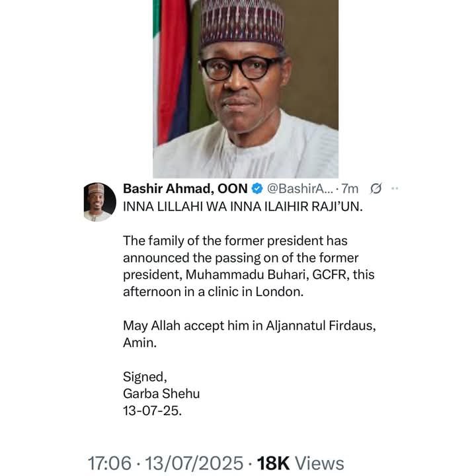Open the tweet's more options menu
The width and height of the screenshot is (476, 476).
click(395, 189)
